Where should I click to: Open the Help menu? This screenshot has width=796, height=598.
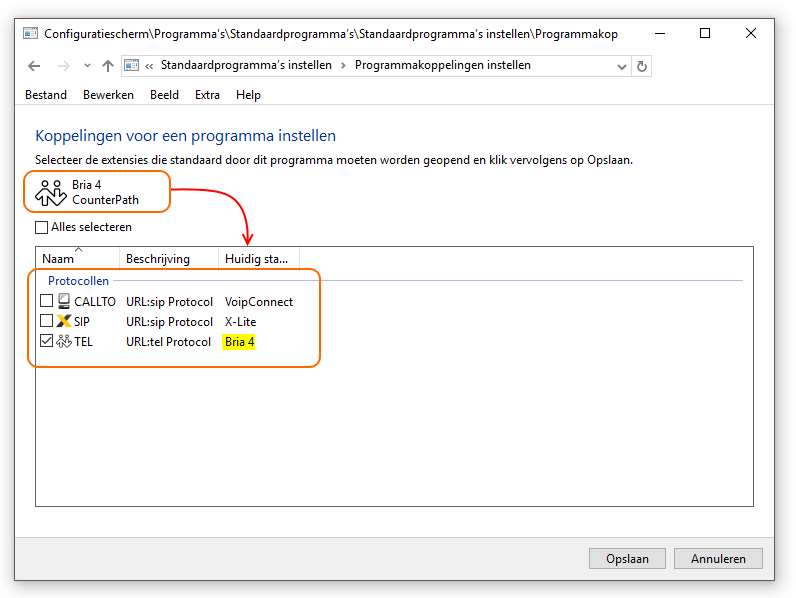(248, 95)
